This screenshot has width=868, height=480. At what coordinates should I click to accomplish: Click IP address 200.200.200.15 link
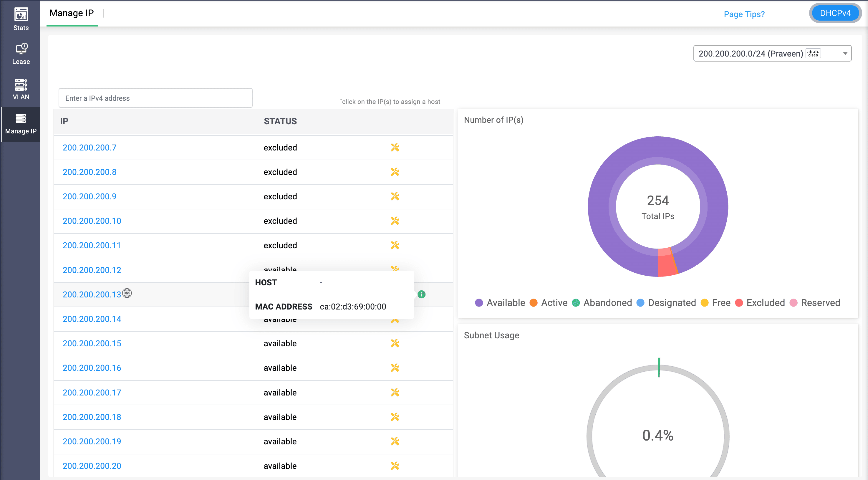pos(92,343)
